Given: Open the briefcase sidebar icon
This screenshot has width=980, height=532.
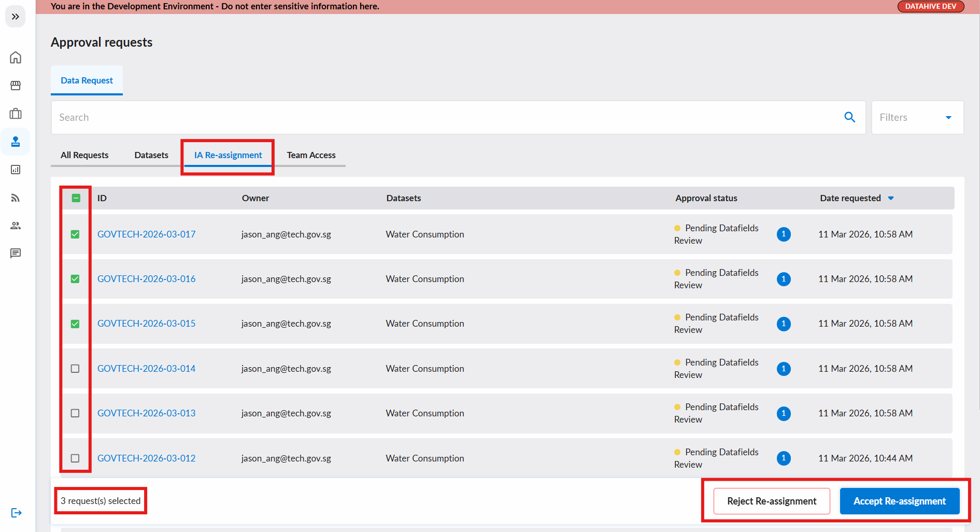Looking at the screenshot, I should [x=16, y=114].
